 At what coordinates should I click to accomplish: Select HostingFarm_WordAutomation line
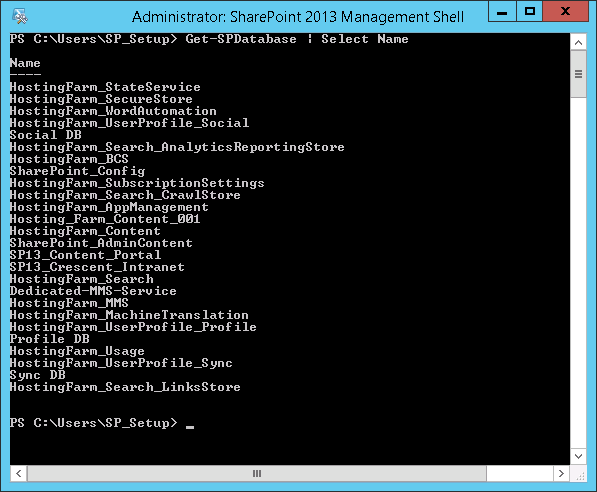(113, 111)
